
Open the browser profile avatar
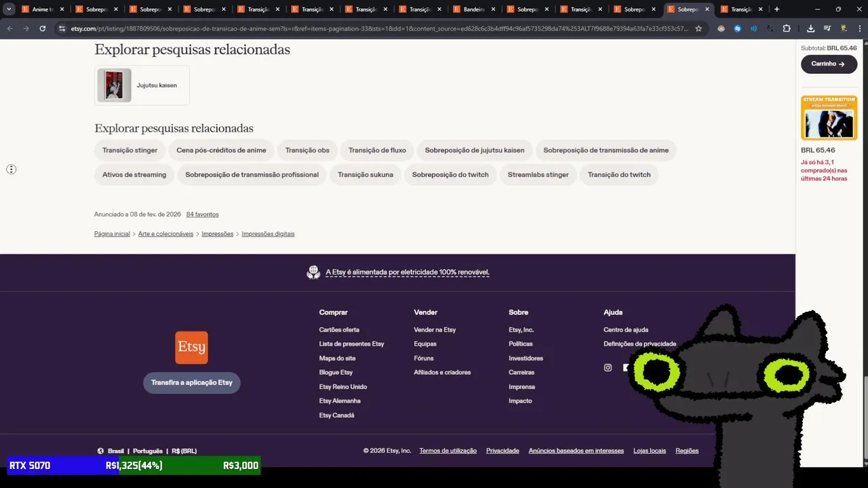[844, 28]
